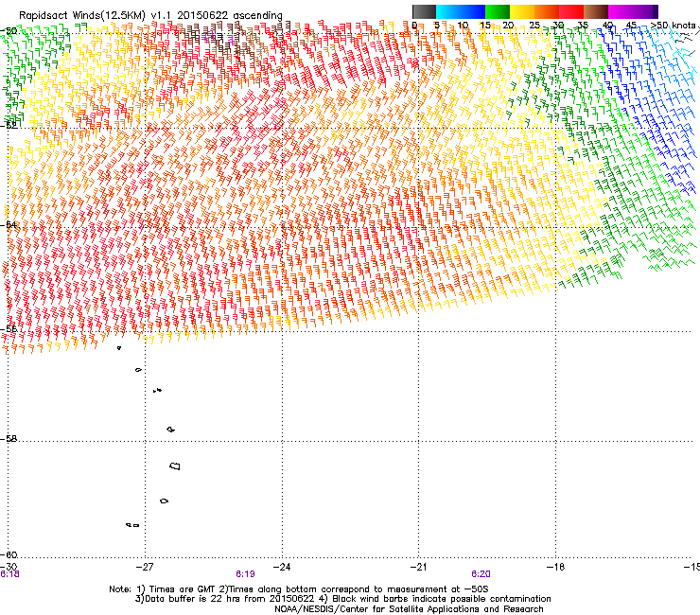
Task: Click the gray 0–5 knots legend swatch
Action: click(424, 11)
